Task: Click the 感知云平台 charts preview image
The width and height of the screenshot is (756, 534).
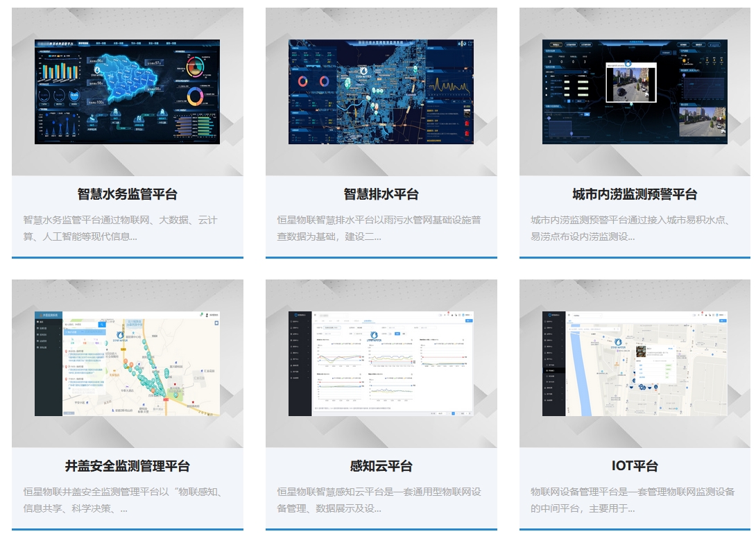Action: pyautogui.click(x=381, y=363)
